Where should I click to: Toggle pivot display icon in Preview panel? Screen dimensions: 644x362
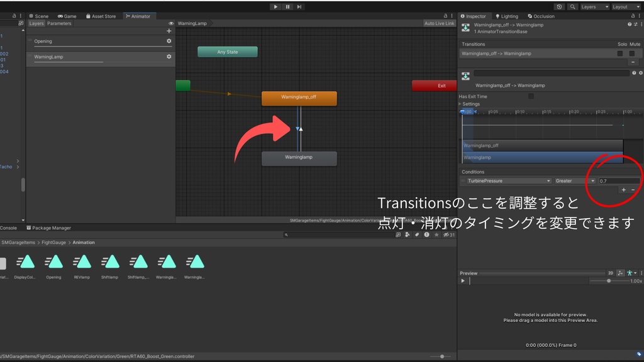pyautogui.click(x=620, y=273)
